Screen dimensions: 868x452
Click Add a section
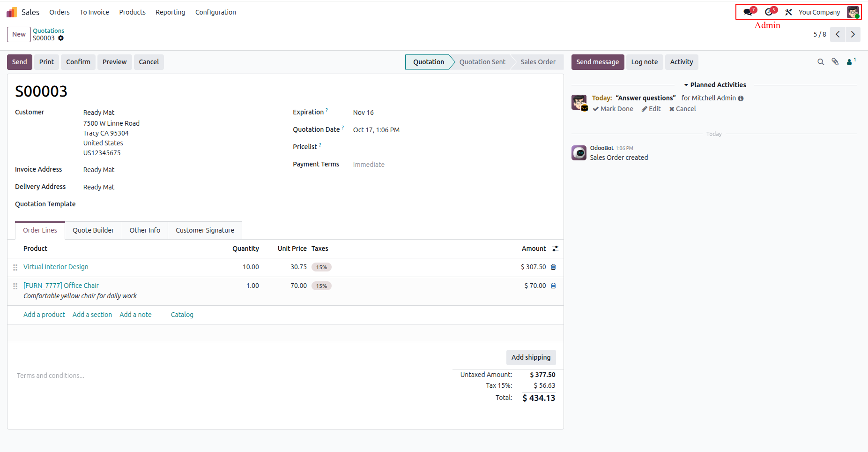point(92,315)
